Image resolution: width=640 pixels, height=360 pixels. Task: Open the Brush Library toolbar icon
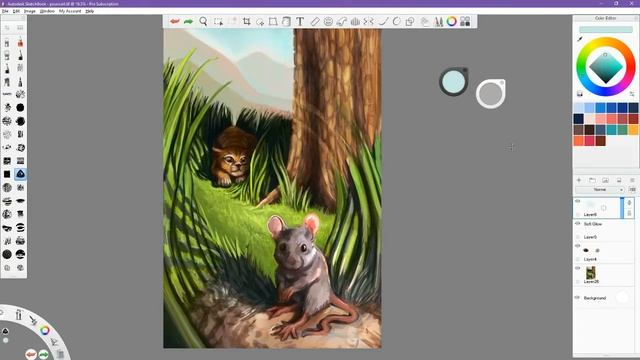point(438,21)
